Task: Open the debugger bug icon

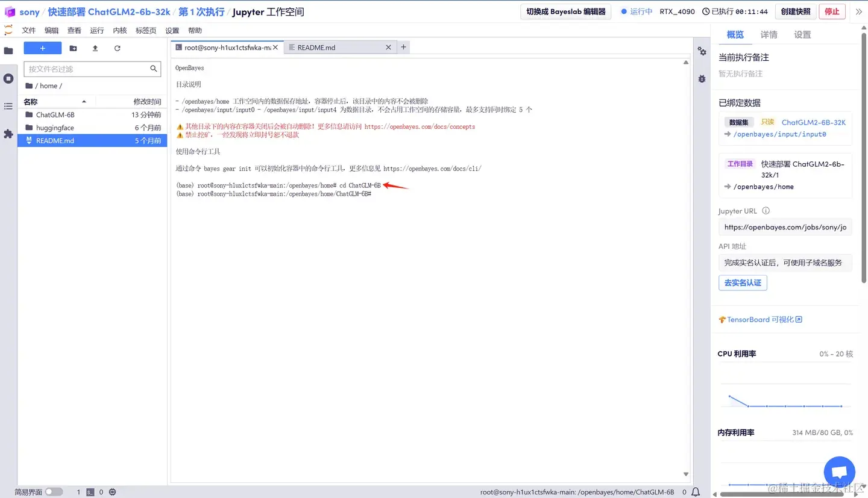Action: (x=702, y=79)
